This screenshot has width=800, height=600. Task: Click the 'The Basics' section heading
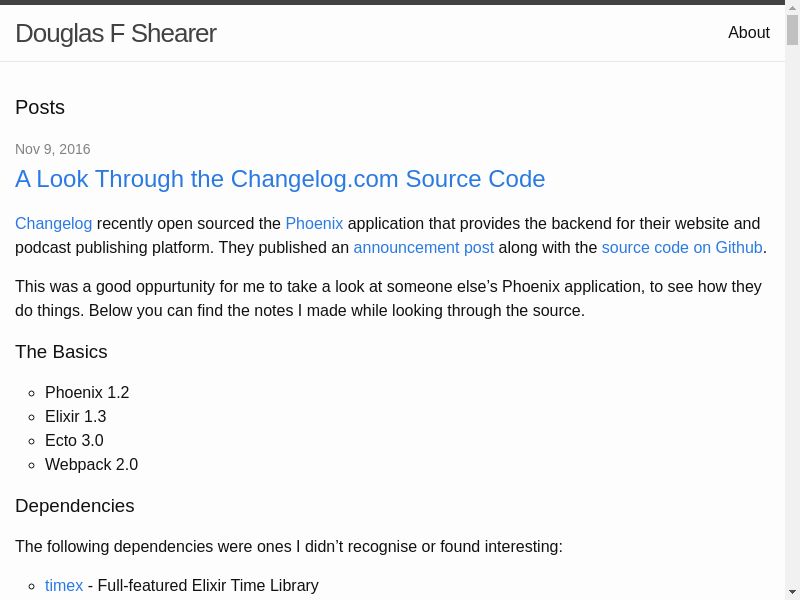point(61,352)
